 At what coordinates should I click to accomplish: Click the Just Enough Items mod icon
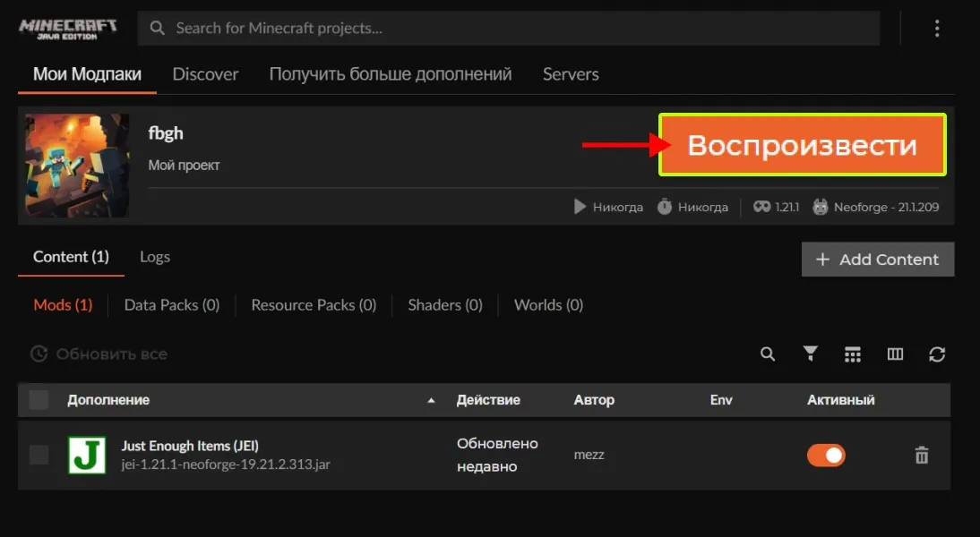(x=86, y=455)
